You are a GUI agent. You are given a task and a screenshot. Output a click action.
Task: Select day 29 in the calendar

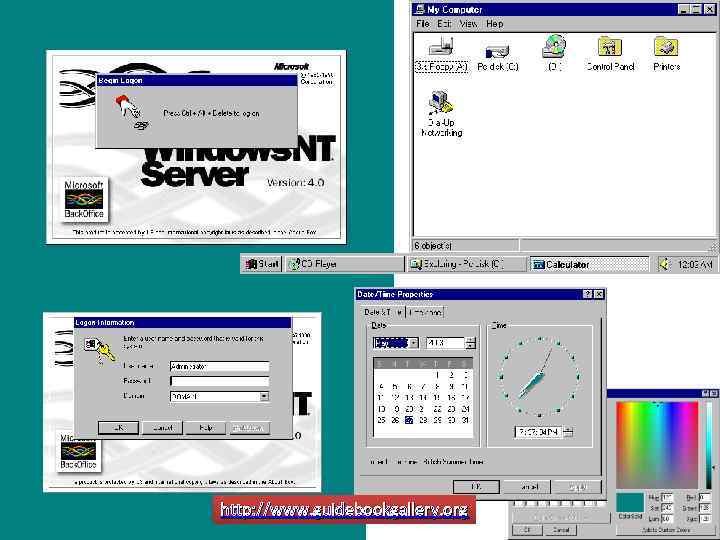tap(437, 420)
